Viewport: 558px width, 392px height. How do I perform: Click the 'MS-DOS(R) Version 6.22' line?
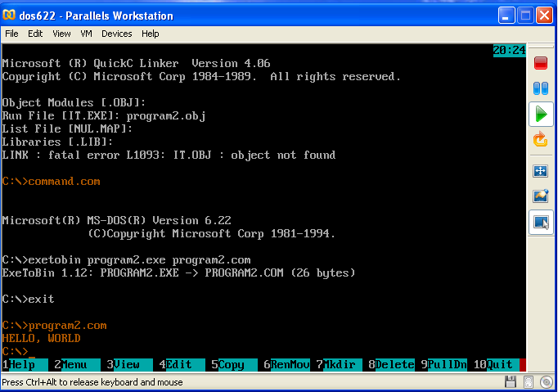(117, 220)
